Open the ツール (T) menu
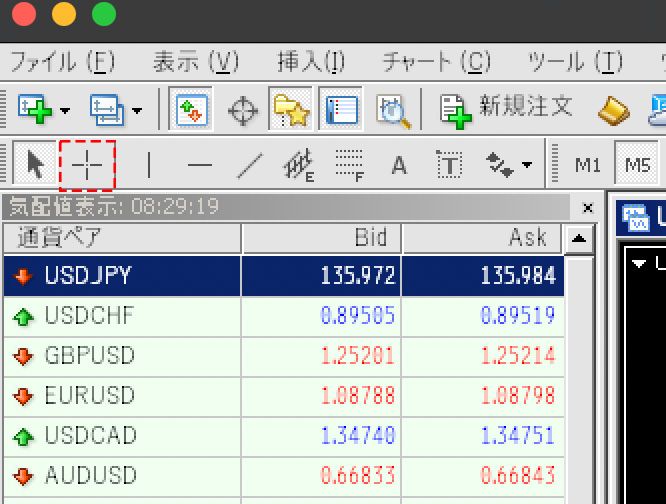Viewport: 666px width, 504px height. click(x=575, y=62)
